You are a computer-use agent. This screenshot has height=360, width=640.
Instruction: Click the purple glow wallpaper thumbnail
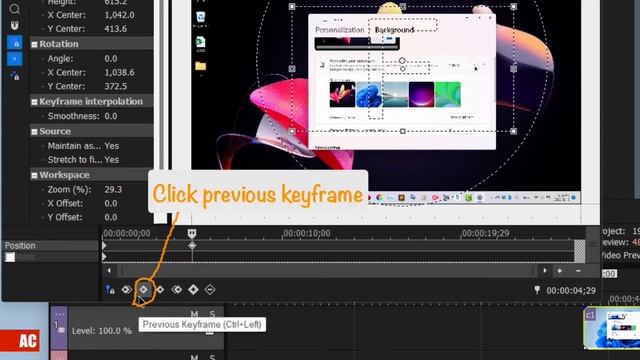(x=422, y=94)
